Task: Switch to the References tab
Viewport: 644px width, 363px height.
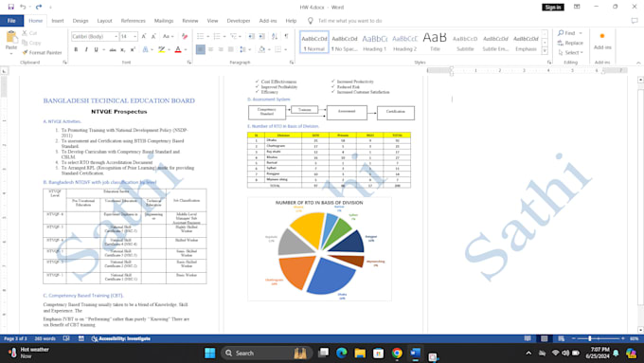Action: coord(134,21)
